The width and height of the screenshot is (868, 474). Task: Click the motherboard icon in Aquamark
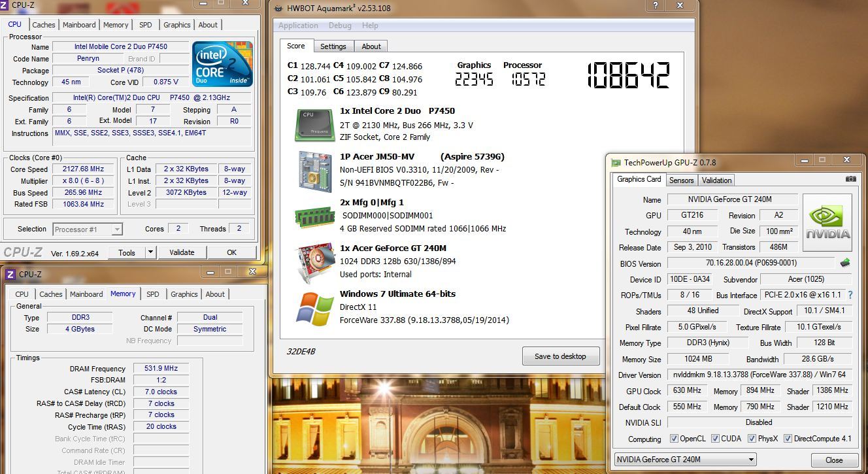click(316, 171)
